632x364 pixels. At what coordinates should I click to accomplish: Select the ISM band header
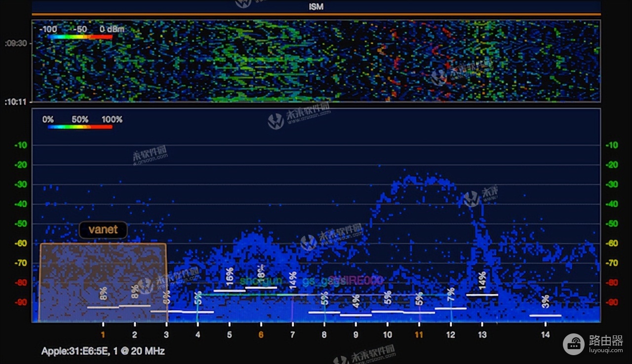click(316, 6)
